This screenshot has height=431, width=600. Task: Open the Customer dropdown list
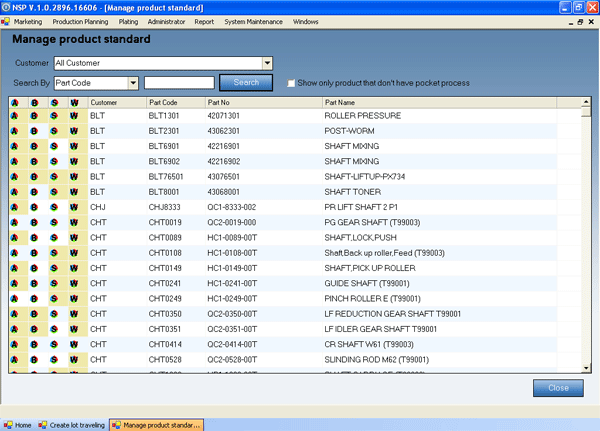tap(267, 63)
